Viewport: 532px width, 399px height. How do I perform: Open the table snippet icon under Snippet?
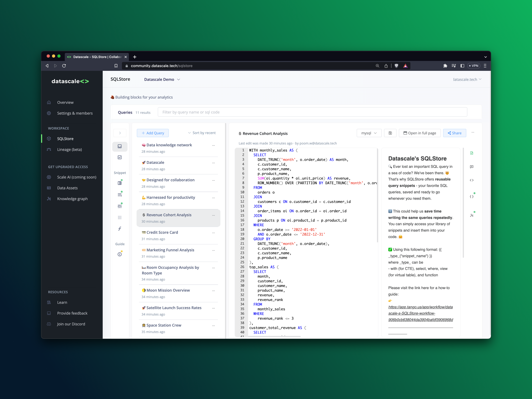coord(120,183)
